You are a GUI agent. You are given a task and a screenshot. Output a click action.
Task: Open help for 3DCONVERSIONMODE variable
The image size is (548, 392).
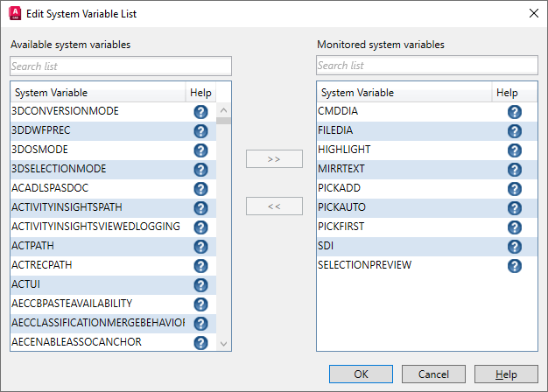[x=200, y=112]
